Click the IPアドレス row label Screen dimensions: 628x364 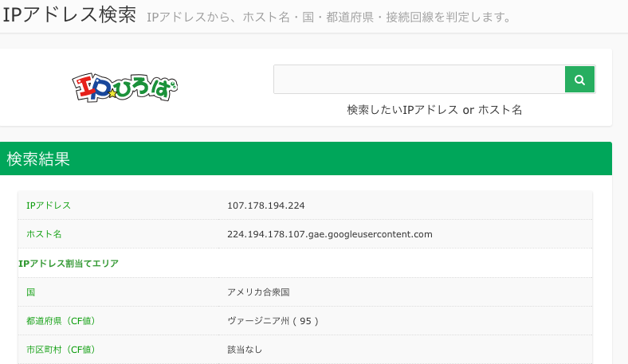[49, 205]
